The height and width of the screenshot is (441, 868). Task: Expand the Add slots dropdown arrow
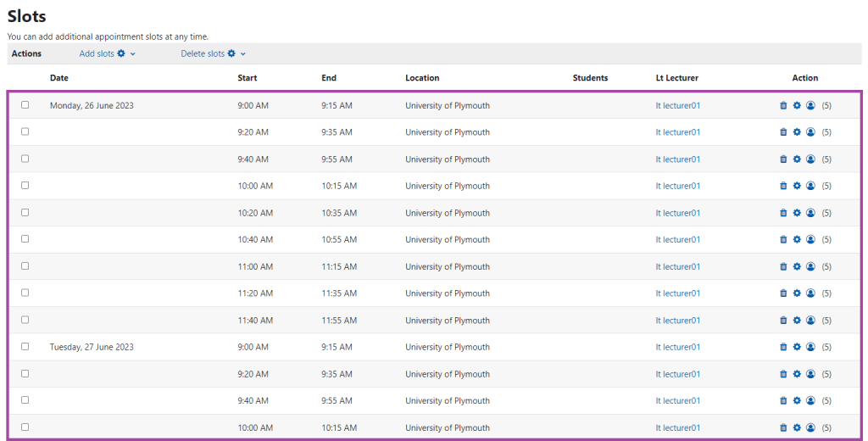click(133, 53)
